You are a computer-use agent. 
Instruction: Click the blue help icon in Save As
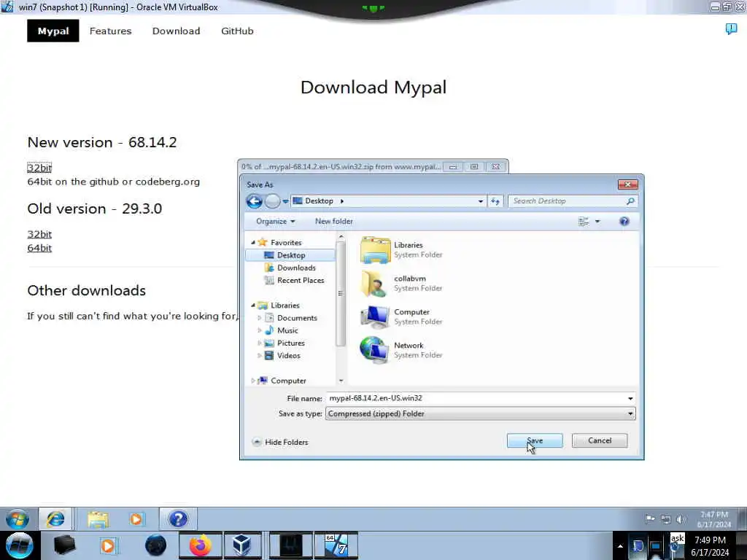[x=624, y=222]
